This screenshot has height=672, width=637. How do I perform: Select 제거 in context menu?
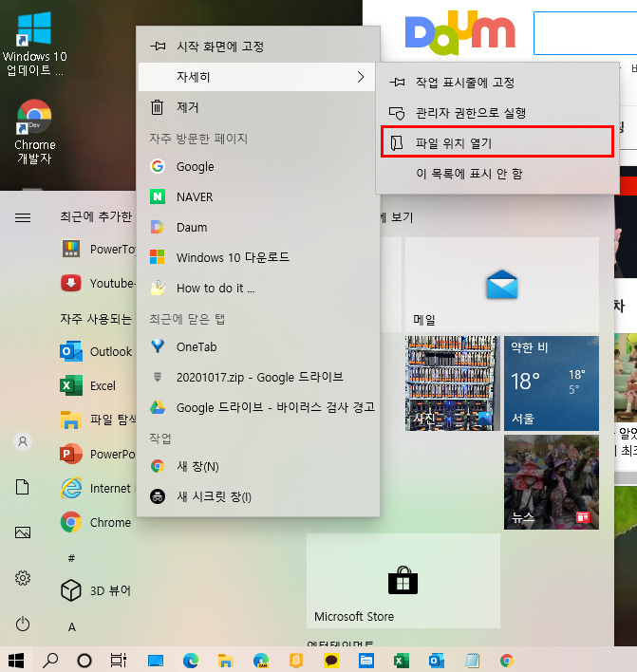[258, 107]
